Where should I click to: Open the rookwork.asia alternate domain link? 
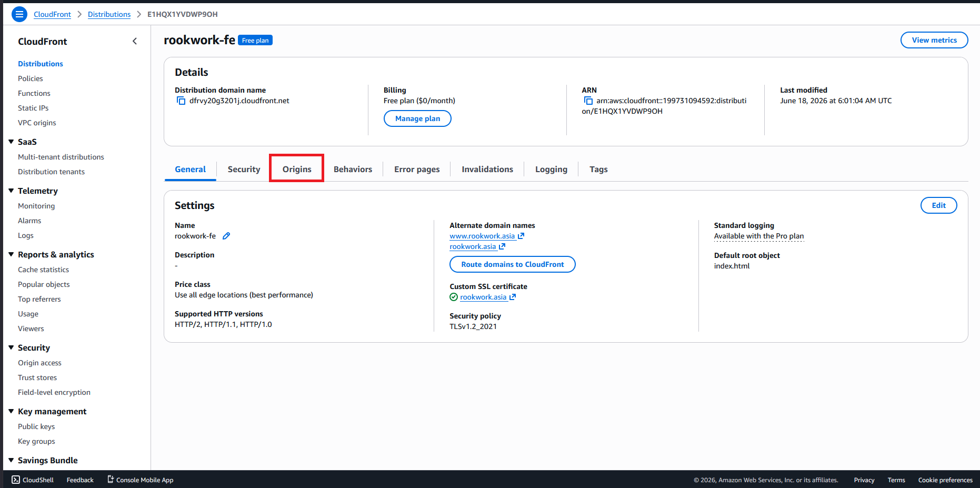(477, 246)
